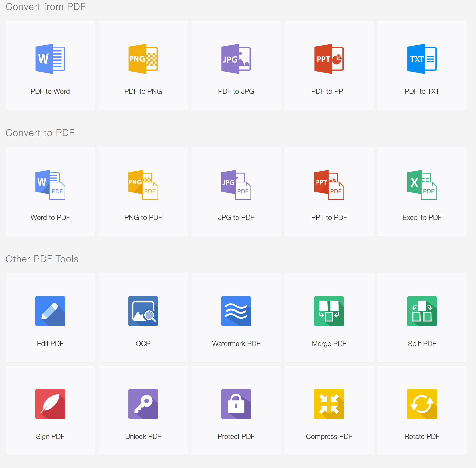Image resolution: width=476 pixels, height=468 pixels.
Task: Click the "Protect PDF" label
Action: [236, 437]
